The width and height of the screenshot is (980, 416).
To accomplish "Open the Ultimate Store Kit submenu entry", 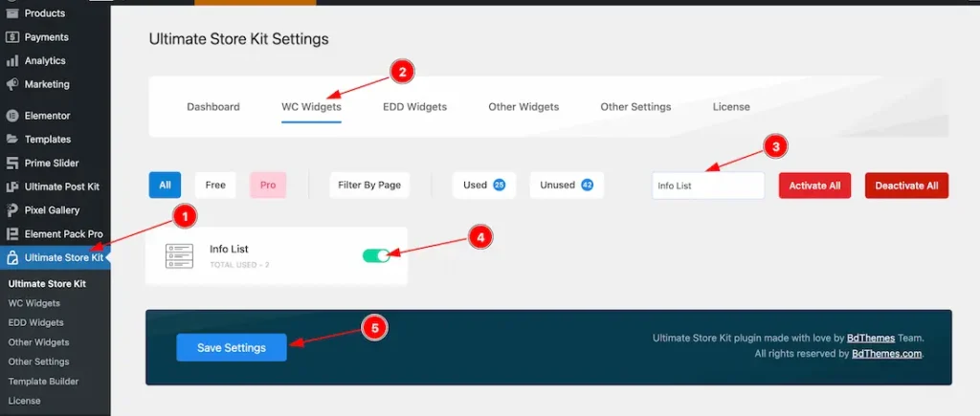I will pyautogui.click(x=47, y=284).
